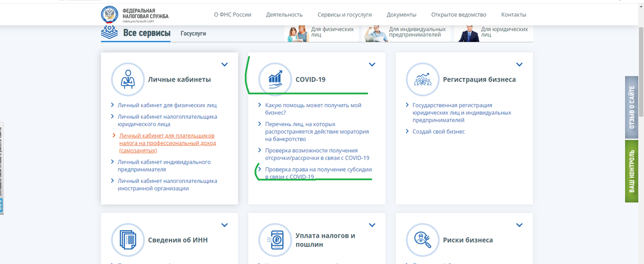Open the Деятельность menu
The width and height of the screenshot is (644, 264).
(x=284, y=14)
